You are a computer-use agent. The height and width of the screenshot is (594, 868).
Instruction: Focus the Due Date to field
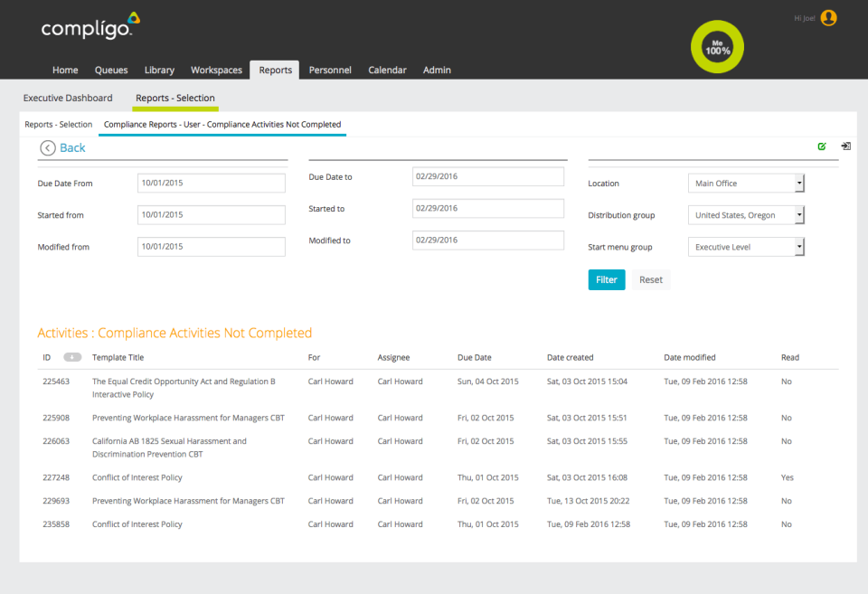[x=488, y=176]
